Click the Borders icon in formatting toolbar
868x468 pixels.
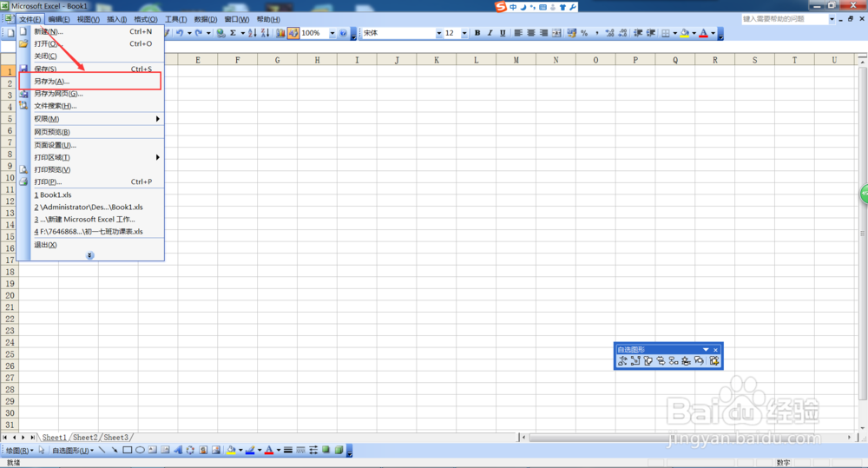(x=666, y=33)
